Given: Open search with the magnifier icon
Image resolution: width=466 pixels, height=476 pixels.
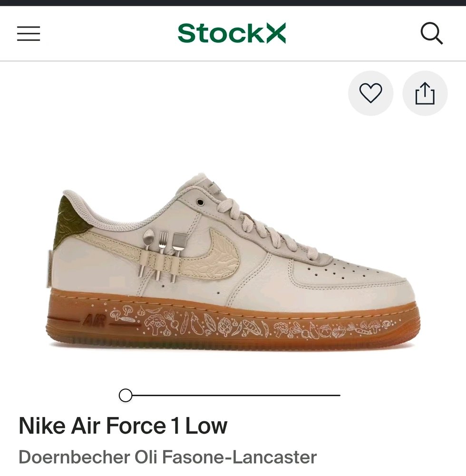Looking at the screenshot, I should (431, 34).
